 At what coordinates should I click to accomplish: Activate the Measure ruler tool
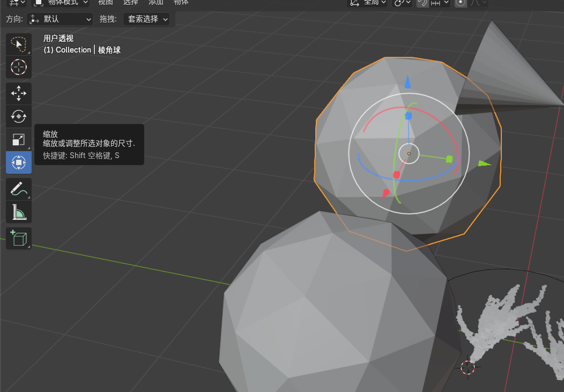(x=19, y=212)
